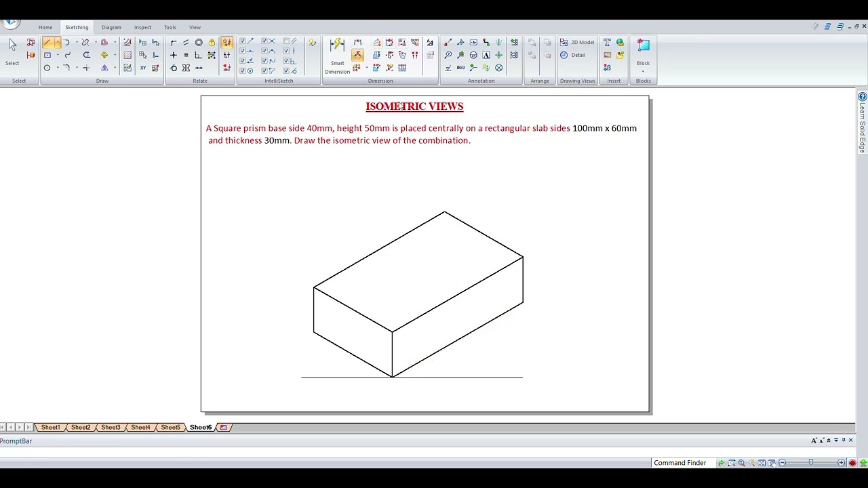Toggle IntelliSketch Midpoint checkbox
868x488 pixels.
(243, 51)
